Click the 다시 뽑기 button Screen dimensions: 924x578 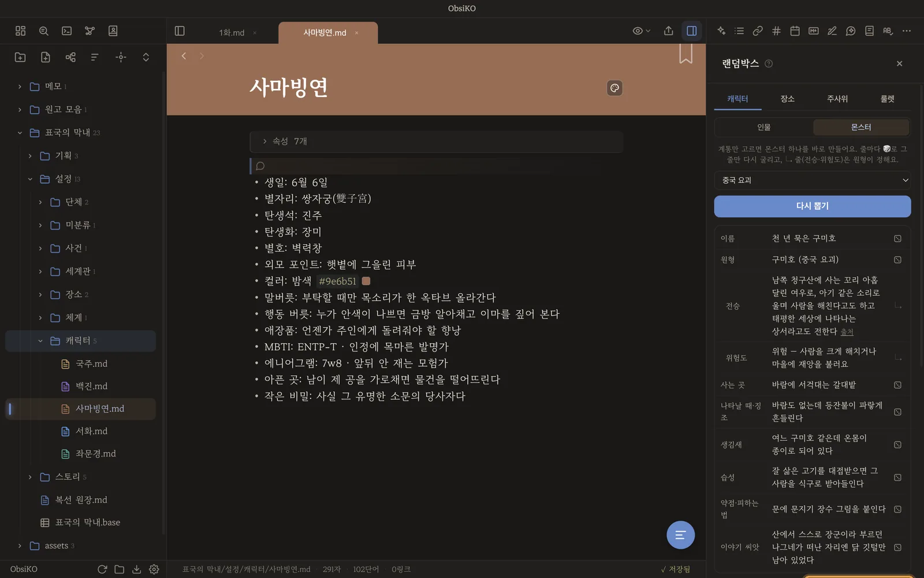813,206
